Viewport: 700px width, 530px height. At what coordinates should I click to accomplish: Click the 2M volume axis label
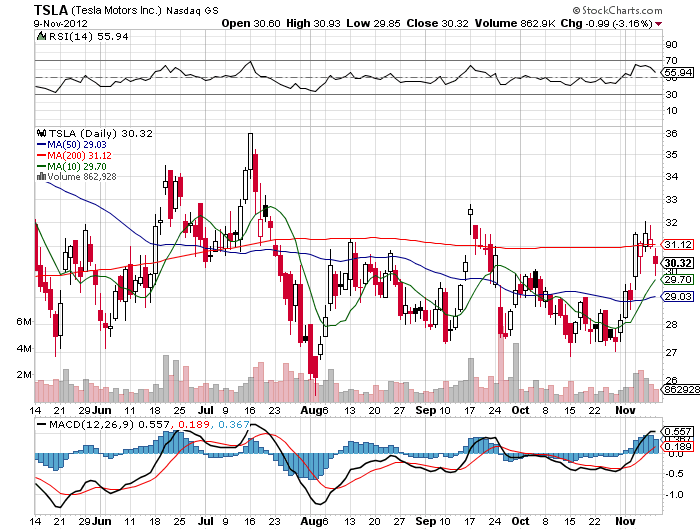pyautogui.click(x=24, y=375)
